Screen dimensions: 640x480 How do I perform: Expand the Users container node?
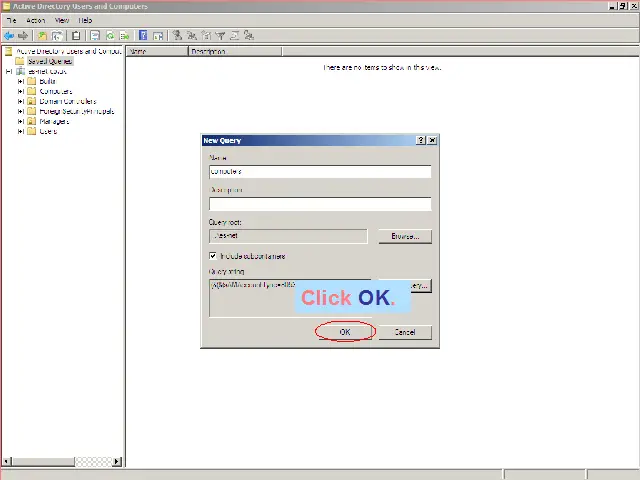tap(20, 131)
